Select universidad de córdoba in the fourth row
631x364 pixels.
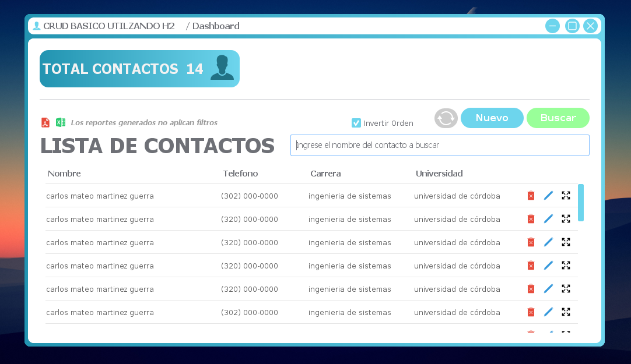457,266
